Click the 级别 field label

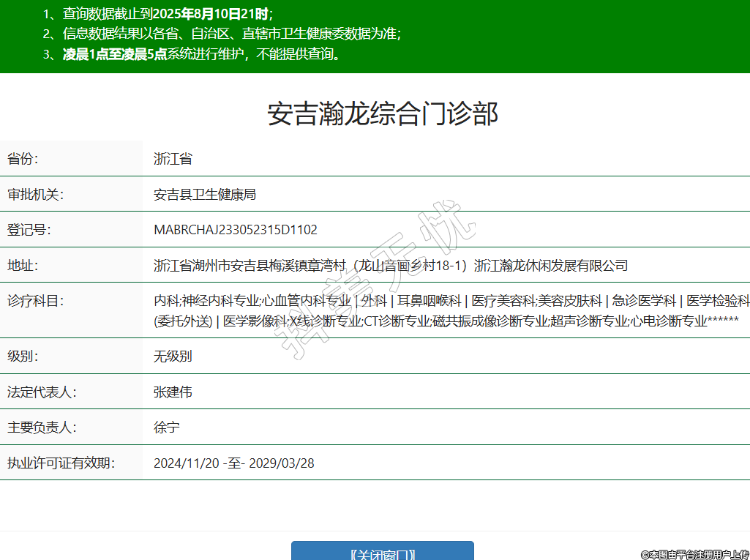click(23, 356)
